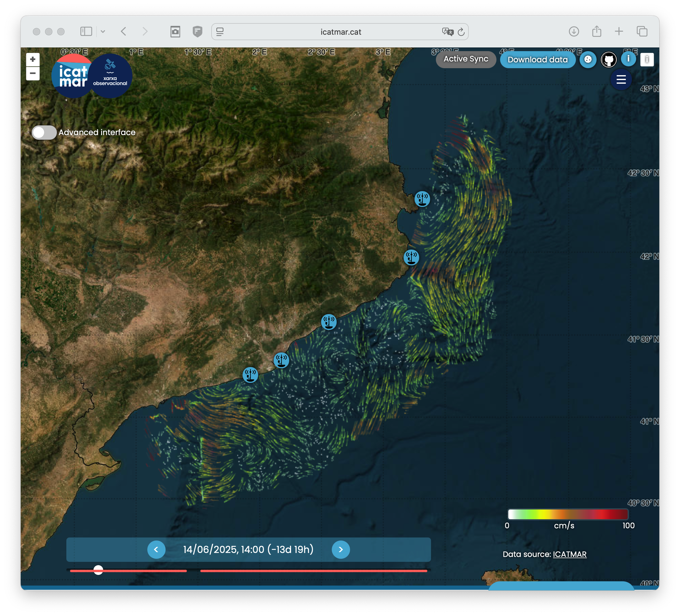The width and height of the screenshot is (680, 616).
Task: Expand the blue panel at bottom right
Action: [561, 586]
